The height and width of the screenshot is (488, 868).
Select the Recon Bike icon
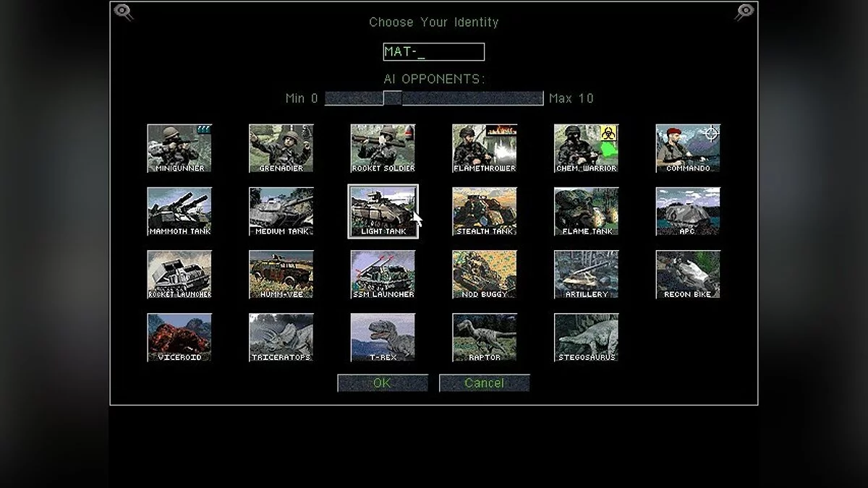point(688,274)
